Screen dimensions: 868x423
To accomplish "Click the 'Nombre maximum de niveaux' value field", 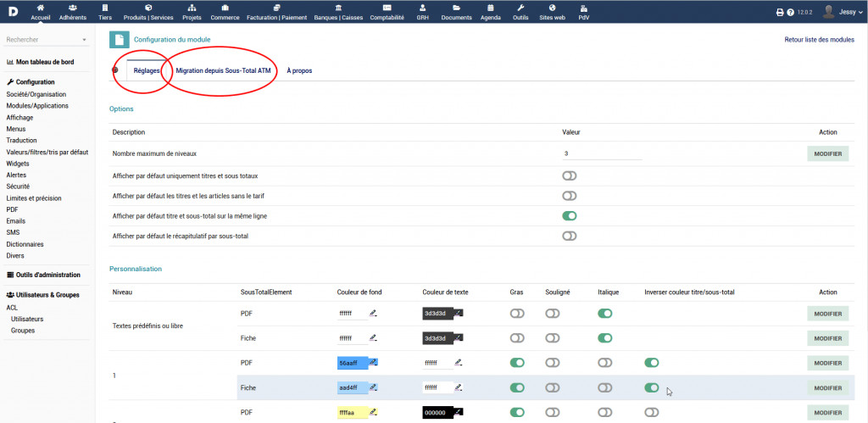I will coord(600,153).
